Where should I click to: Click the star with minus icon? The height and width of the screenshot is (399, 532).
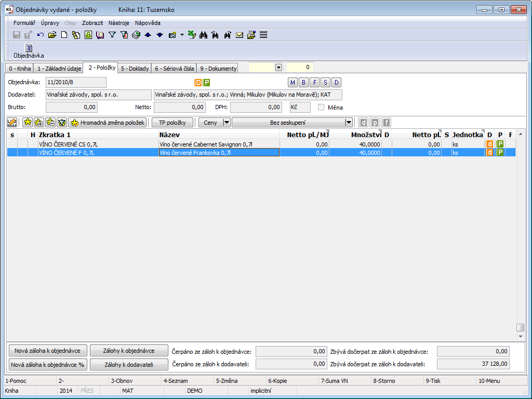[50, 123]
